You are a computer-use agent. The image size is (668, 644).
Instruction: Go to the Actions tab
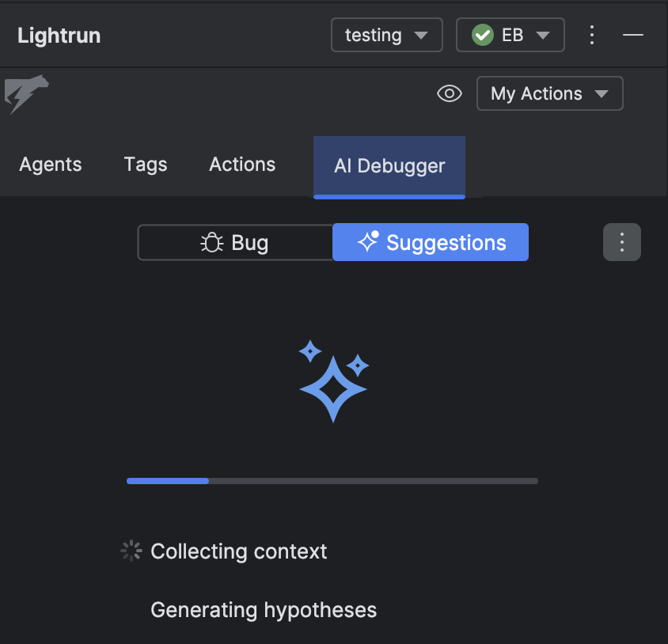click(242, 165)
